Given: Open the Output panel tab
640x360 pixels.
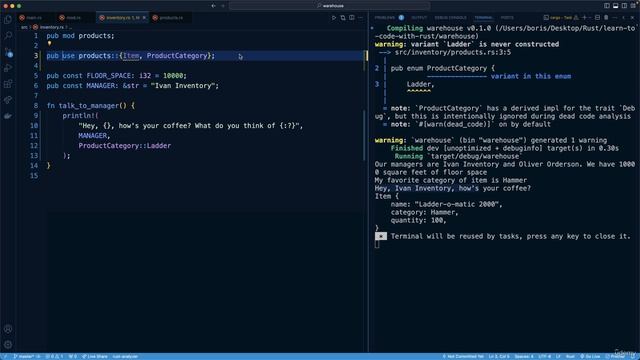Looking at the screenshot, I should pos(419,18).
